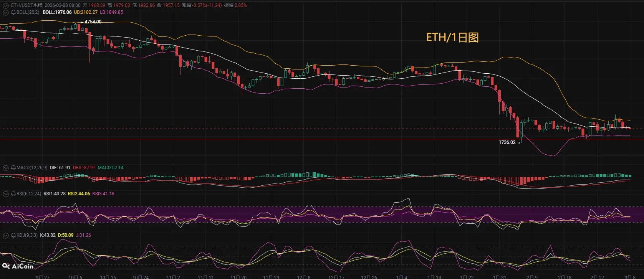This screenshot has height=279, width=644.
Task: Collapse the ETH/USDT main chart header chevron
Action: [x=6, y=5]
